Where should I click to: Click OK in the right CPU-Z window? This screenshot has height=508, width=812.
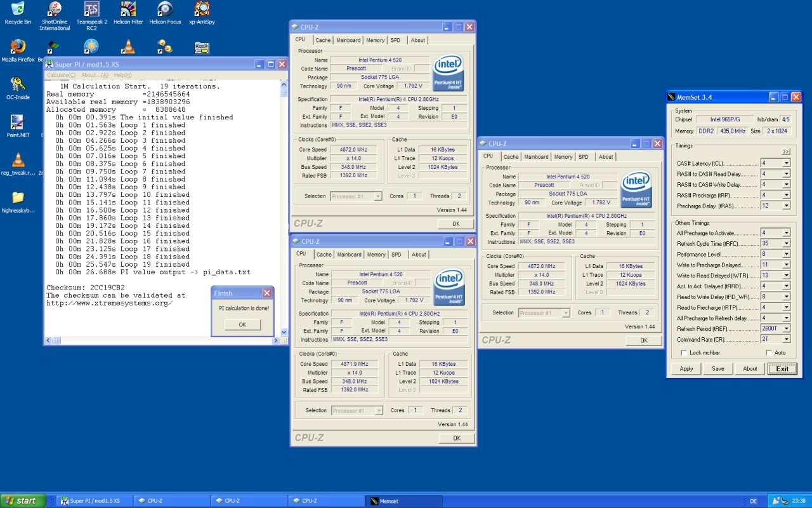pyautogui.click(x=643, y=340)
